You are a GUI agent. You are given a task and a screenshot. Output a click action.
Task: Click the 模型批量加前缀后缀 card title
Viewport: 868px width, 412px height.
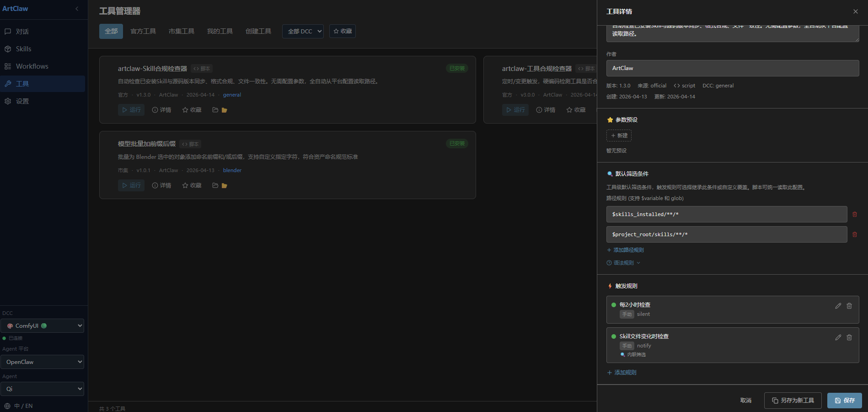click(147, 144)
